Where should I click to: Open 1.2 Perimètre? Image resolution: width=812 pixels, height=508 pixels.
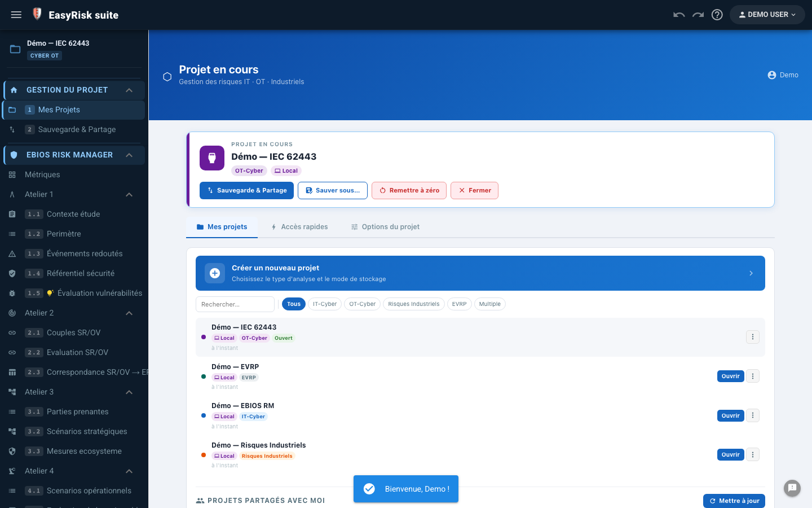74,234
